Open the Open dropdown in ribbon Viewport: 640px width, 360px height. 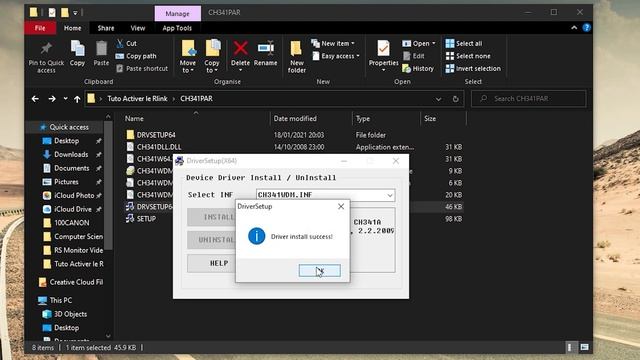coord(419,43)
